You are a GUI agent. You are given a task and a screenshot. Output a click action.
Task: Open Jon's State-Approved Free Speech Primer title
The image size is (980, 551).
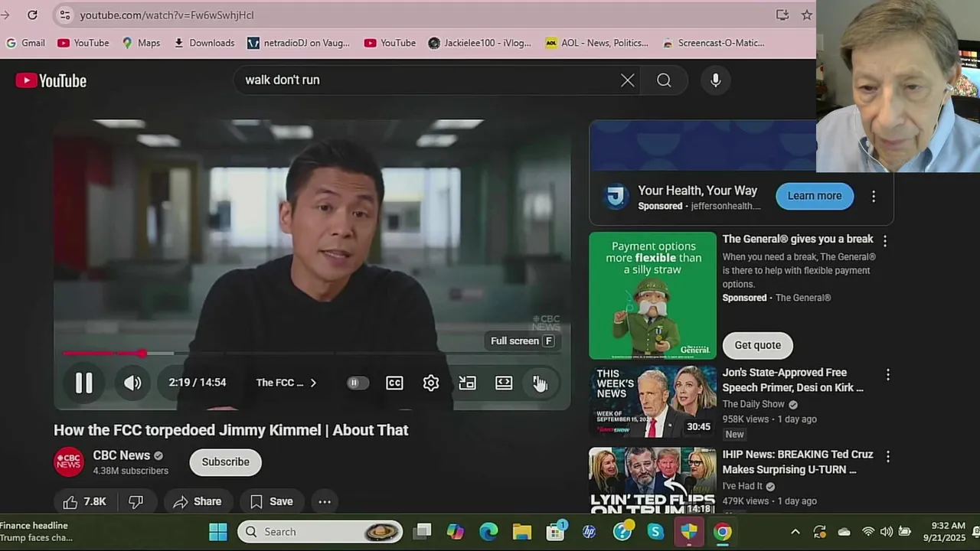click(793, 380)
